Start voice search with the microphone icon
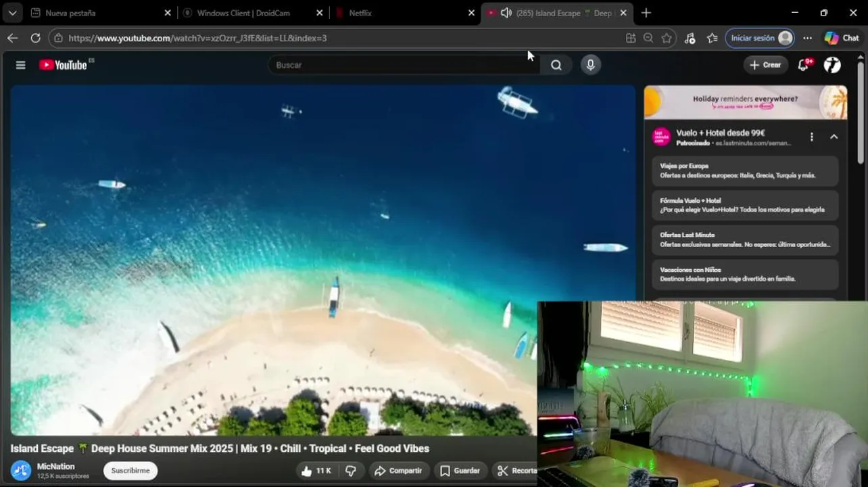 [x=590, y=65]
